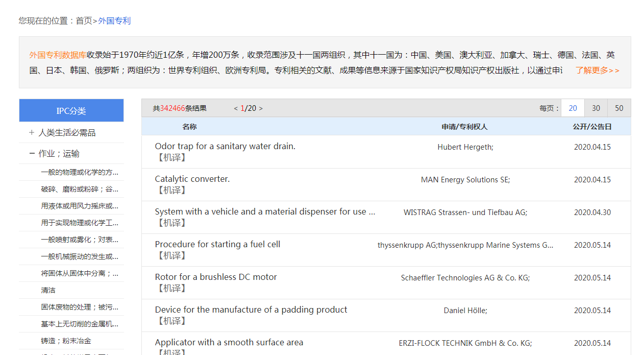Click the 申请/专利权人 column header

pyautogui.click(x=465, y=127)
